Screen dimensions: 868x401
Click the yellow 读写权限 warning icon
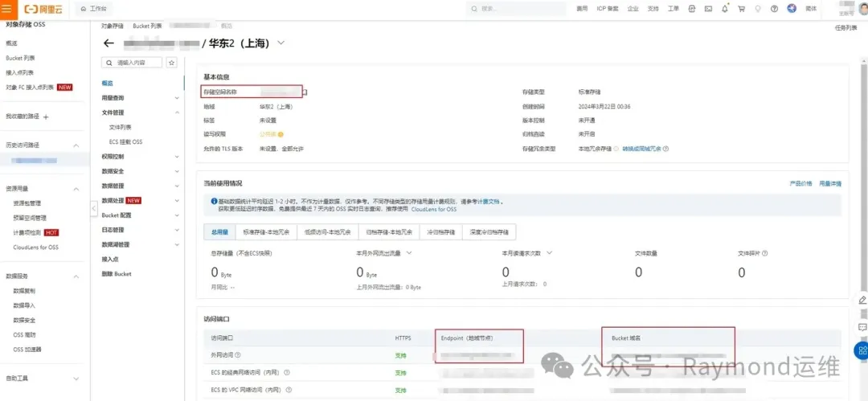click(280, 134)
